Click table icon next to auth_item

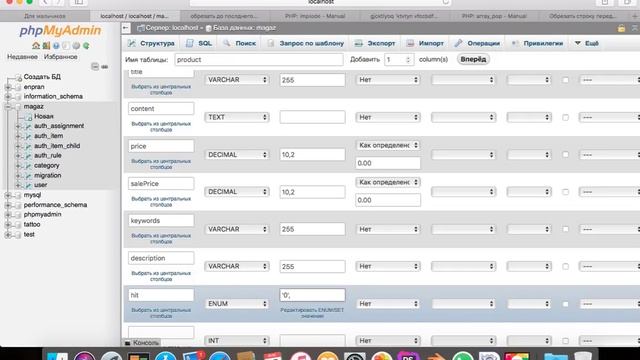pyautogui.click(x=28, y=136)
